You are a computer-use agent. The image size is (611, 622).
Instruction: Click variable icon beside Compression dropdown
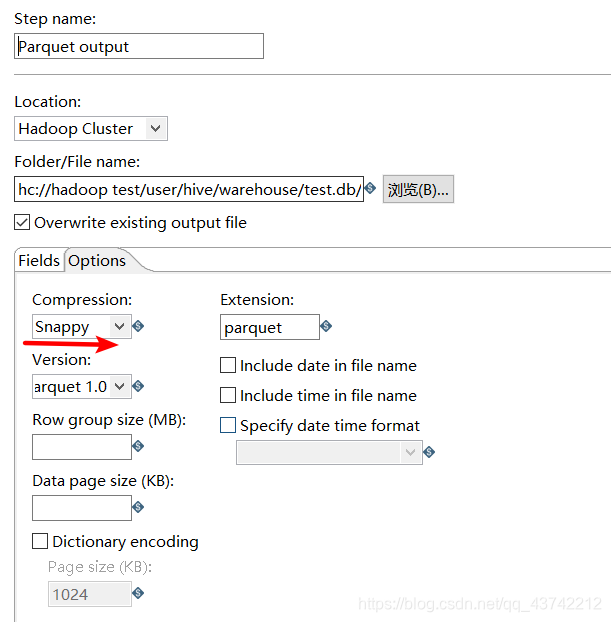click(x=138, y=326)
